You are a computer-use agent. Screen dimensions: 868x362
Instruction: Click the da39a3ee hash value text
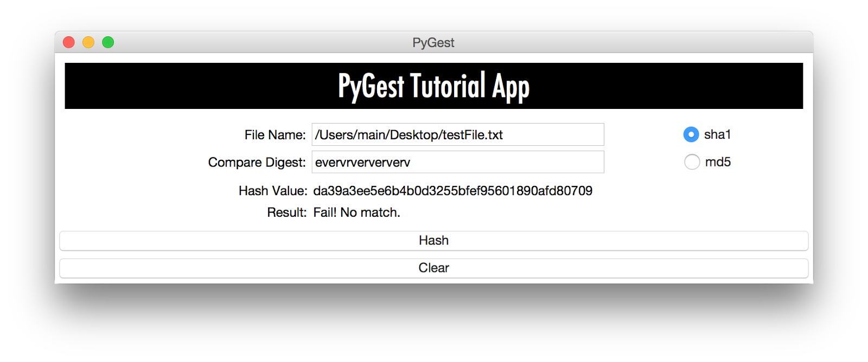click(x=453, y=191)
